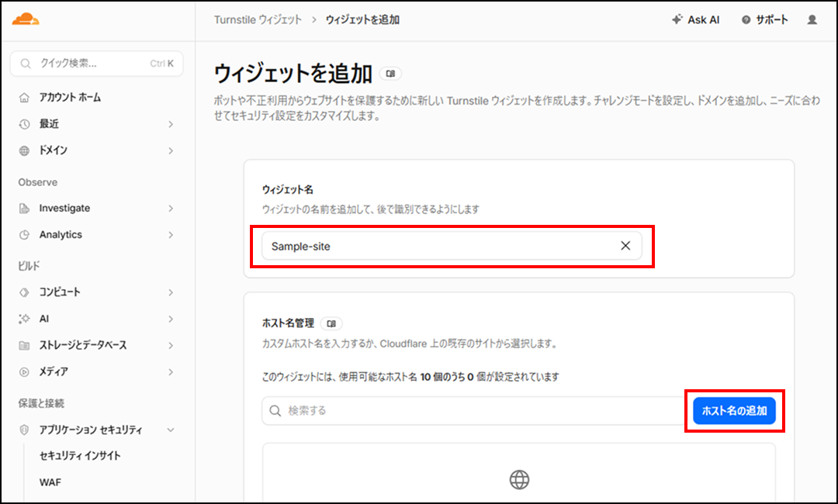Click the Ask AI button label
Image resolution: width=838 pixels, height=504 pixels.
point(703,19)
